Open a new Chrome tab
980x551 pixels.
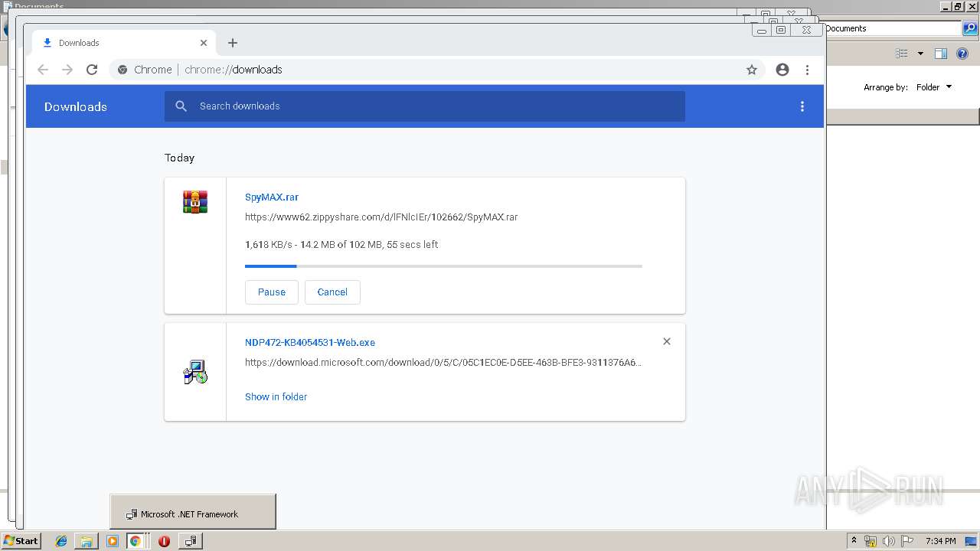(233, 43)
